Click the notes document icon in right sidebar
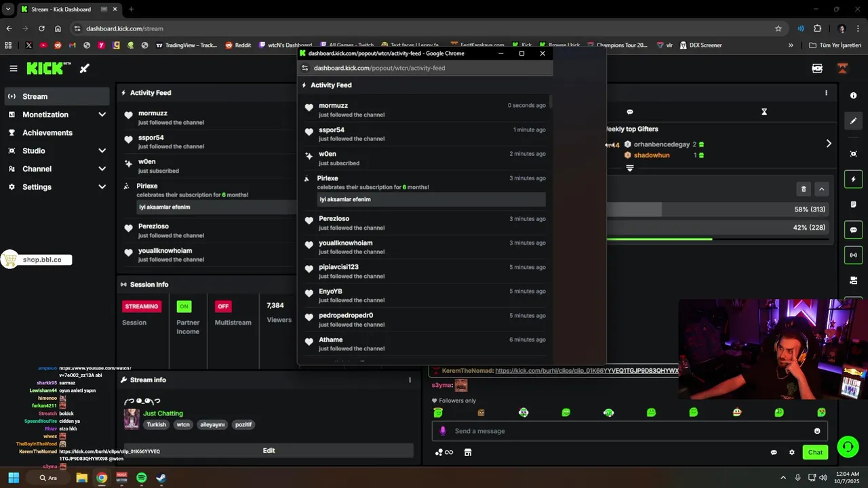Image resolution: width=868 pixels, height=488 pixels. pos(854,205)
